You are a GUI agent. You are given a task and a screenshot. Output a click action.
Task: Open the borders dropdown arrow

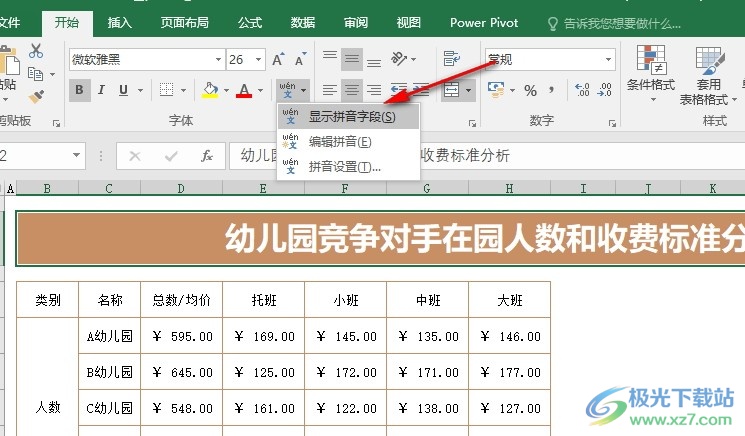click(183, 90)
